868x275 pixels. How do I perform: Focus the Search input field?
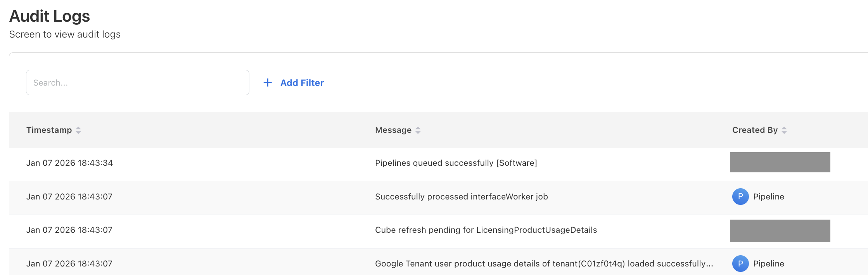(137, 82)
